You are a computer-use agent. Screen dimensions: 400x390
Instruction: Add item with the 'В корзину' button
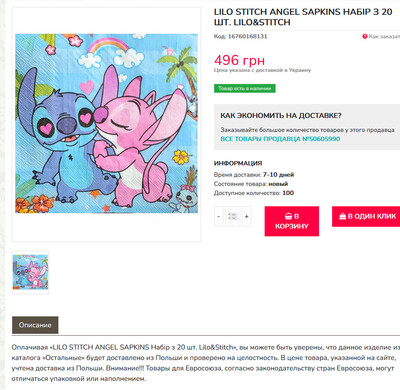292,221
